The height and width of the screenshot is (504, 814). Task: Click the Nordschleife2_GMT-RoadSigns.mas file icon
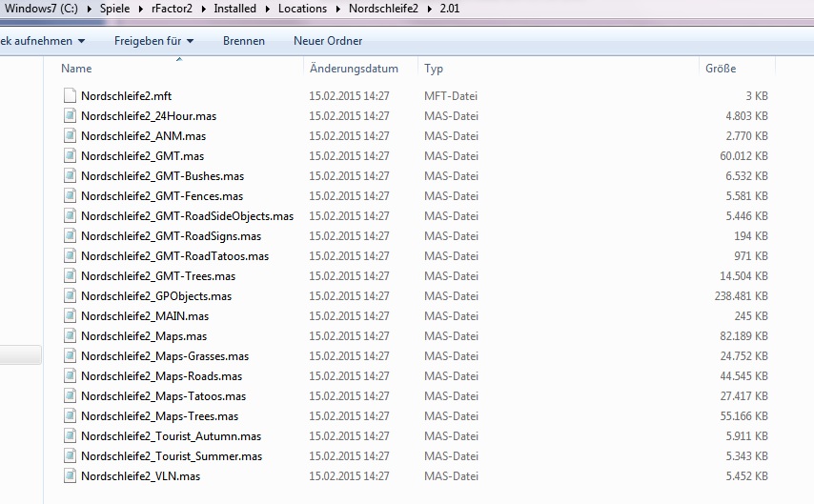tap(70, 235)
